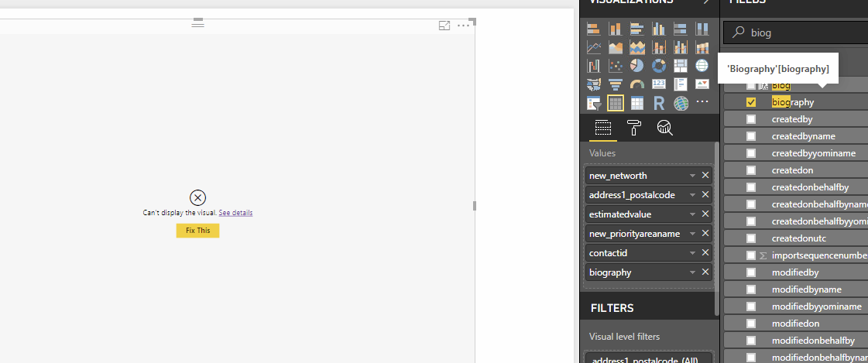This screenshot has width=868, height=363.
Task: Select the Map globe visualization
Action: (x=702, y=66)
